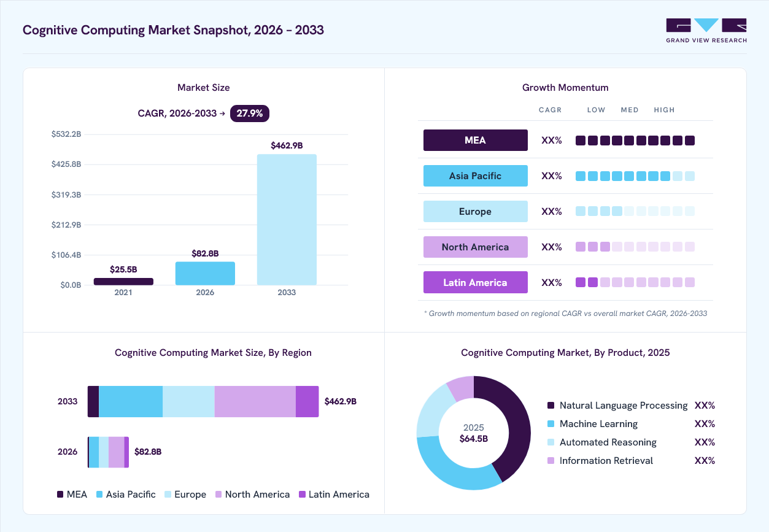Viewport: 769px width, 532px height.
Task: Select the 2033 market size bar
Action: 287,220
